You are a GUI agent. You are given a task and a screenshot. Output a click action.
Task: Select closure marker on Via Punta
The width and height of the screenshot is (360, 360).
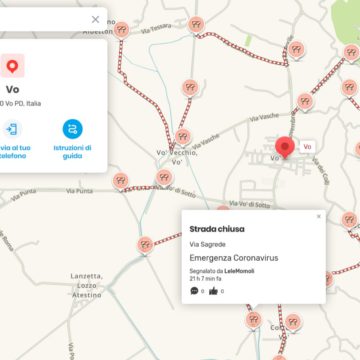[x=121, y=181]
